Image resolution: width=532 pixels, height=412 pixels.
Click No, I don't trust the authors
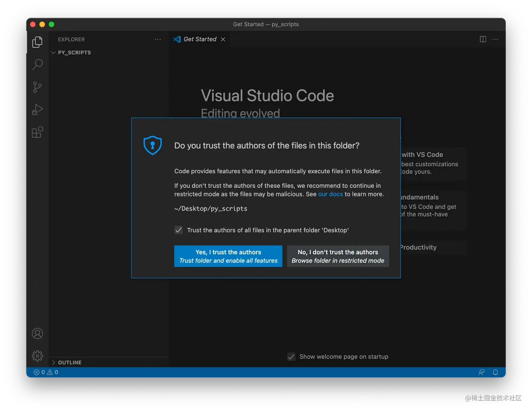pyautogui.click(x=338, y=256)
